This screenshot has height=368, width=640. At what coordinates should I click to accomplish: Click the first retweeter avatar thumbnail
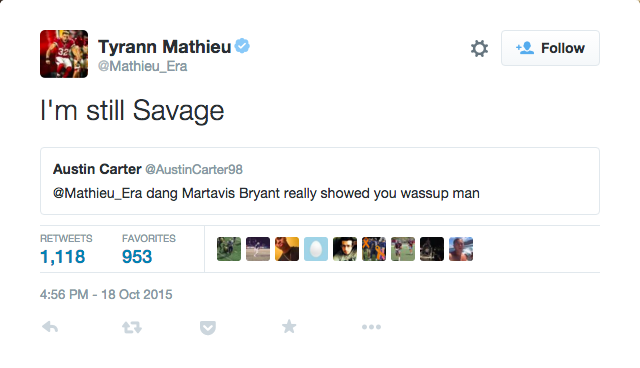pos(229,249)
